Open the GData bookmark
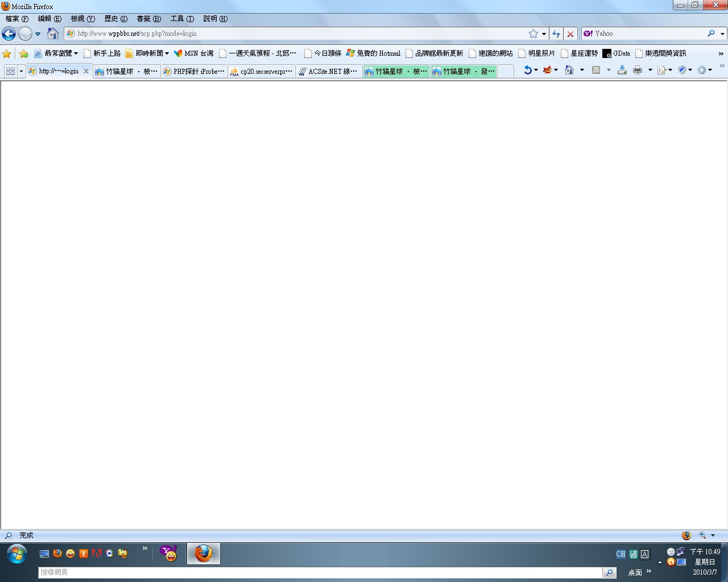This screenshot has width=728, height=582. click(x=617, y=53)
